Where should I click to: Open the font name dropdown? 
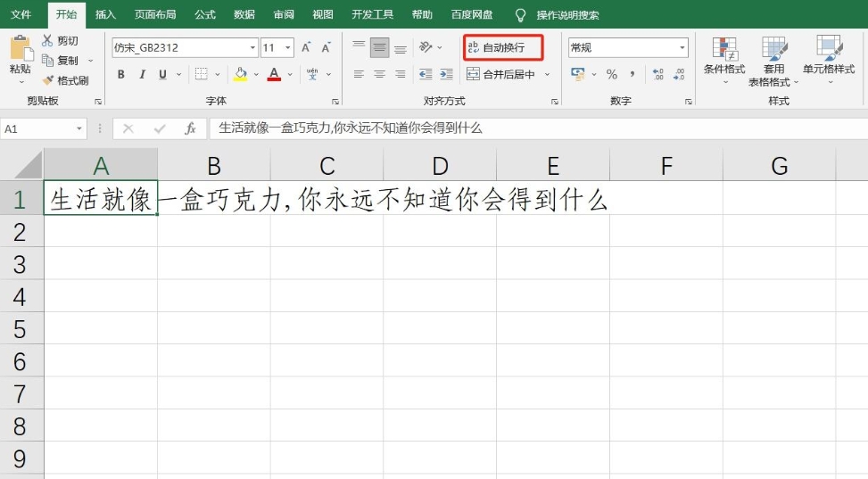point(252,48)
